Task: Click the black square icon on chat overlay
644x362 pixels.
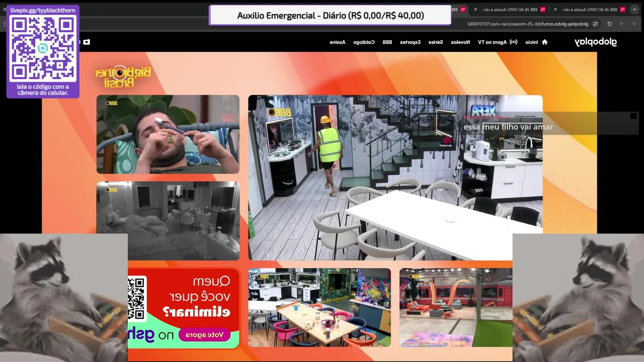Action: click(633, 116)
